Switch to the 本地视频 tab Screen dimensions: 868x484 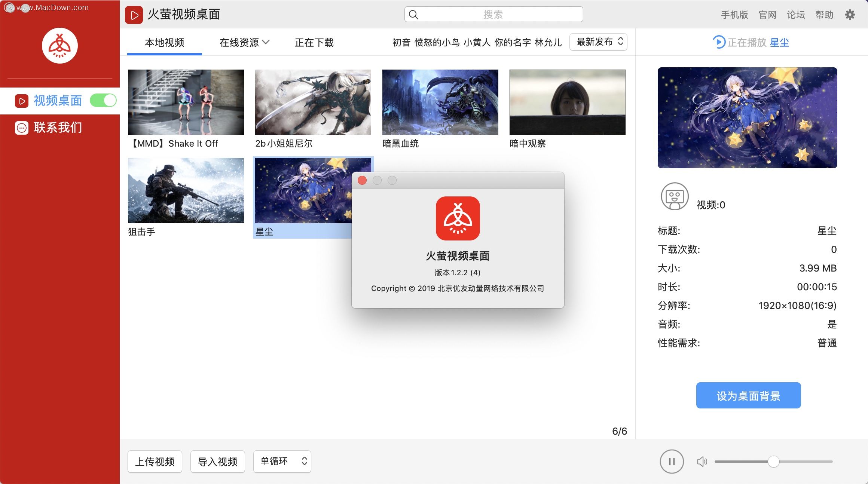[165, 42]
